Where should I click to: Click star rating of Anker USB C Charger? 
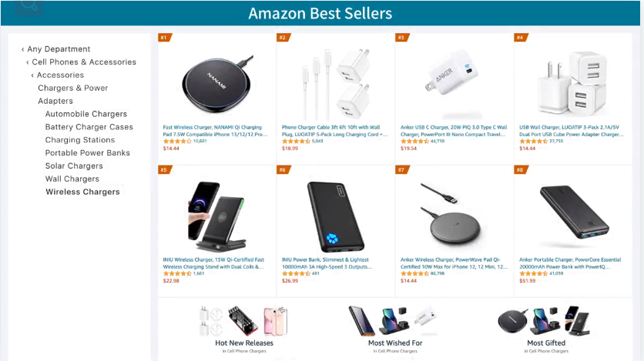coord(414,141)
